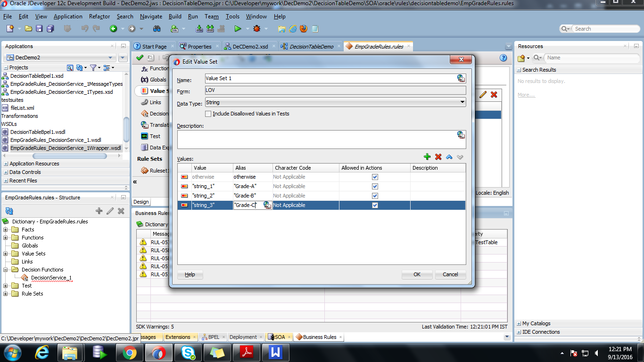Add a new value with the green plus
Viewport: 644px width, 362px height.
427,156
